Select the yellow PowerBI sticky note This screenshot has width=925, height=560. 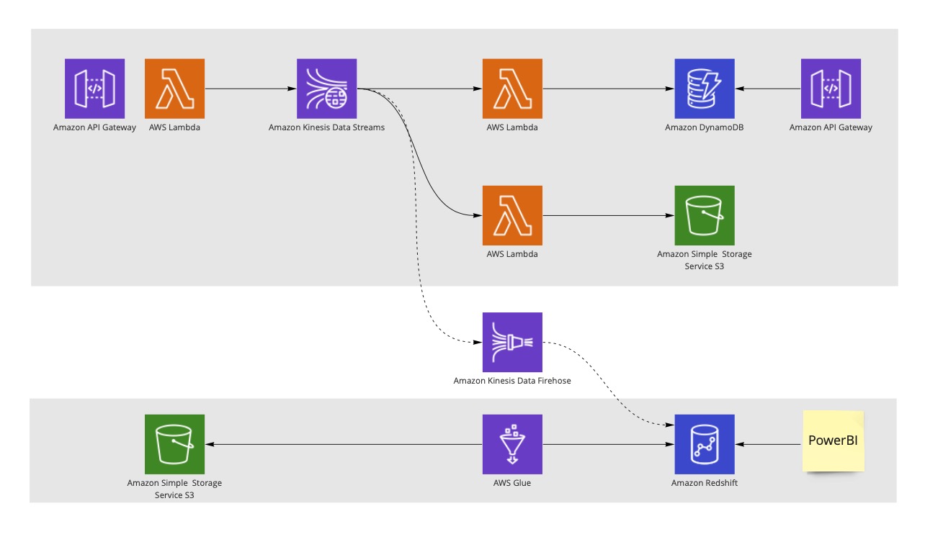click(x=834, y=441)
